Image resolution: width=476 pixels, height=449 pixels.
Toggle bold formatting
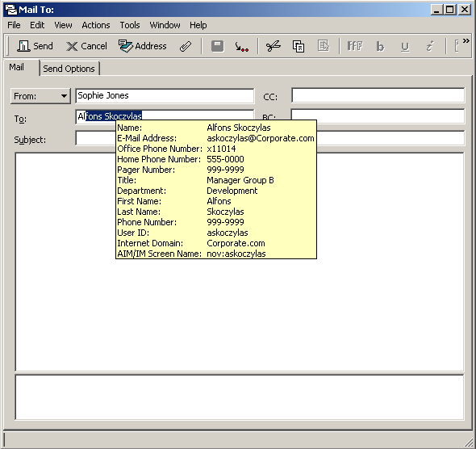point(380,46)
